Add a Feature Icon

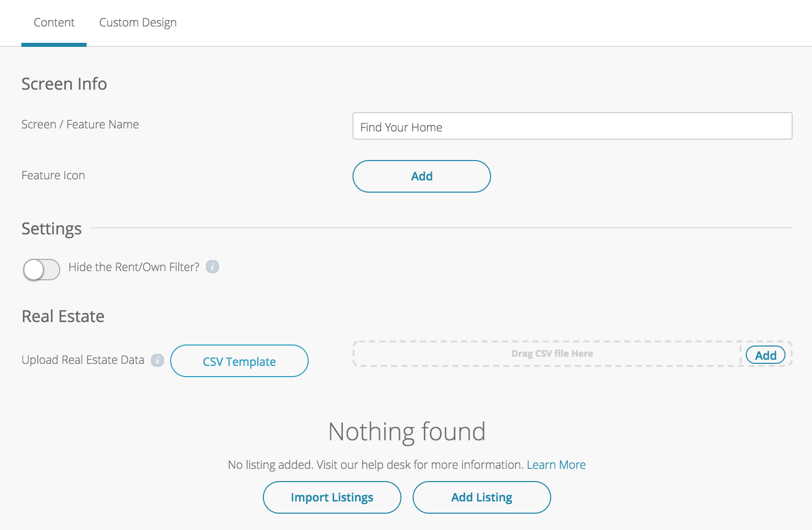(x=422, y=176)
